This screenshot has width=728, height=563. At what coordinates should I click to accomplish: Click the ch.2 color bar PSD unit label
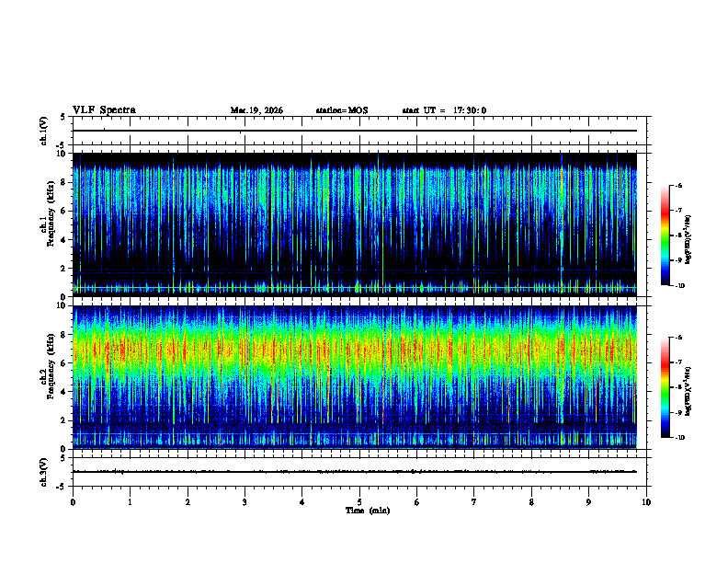[688, 391]
